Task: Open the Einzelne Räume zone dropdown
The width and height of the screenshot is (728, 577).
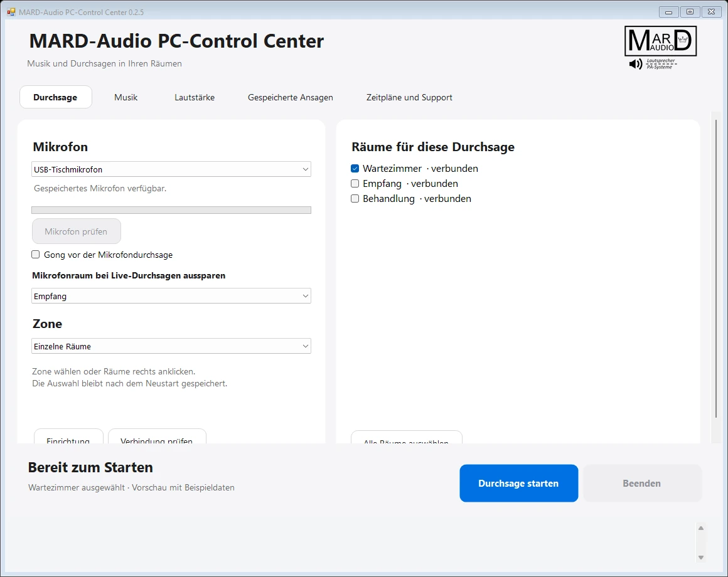Action: 171,346
